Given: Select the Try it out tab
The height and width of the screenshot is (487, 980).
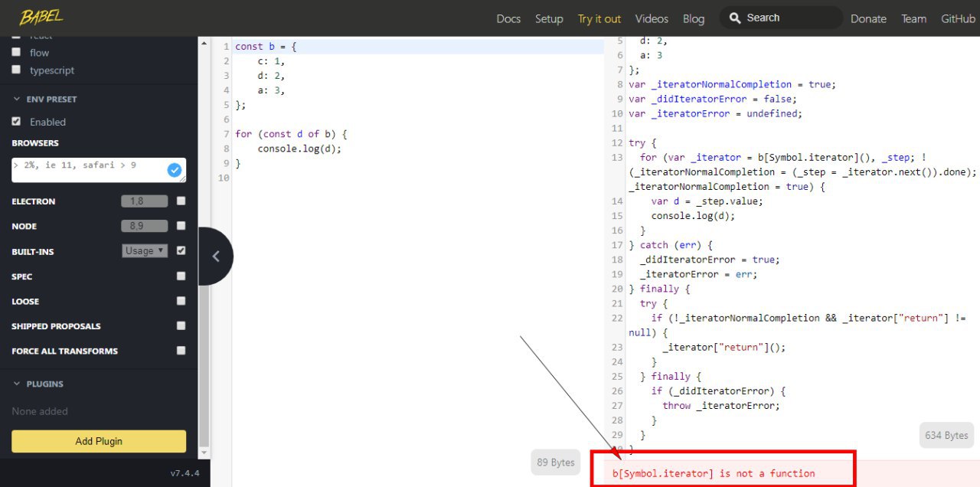Looking at the screenshot, I should 599,18.
